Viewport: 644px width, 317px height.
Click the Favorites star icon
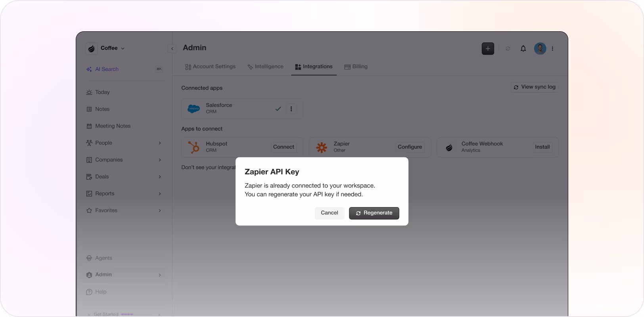point(89,210)
